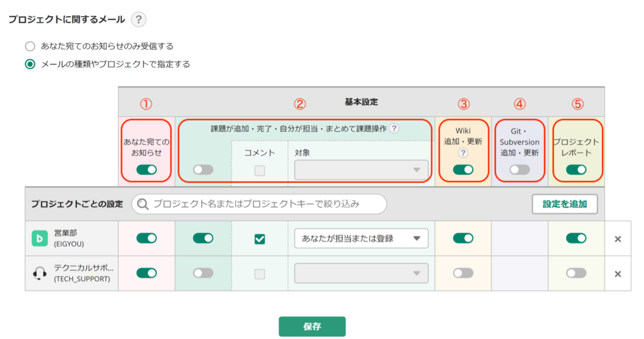Image resolution: width=644 pixels, height=339 pixels.
Task: Click help icon next to まとめて課題操作
Action: click(x=394, y=128)
